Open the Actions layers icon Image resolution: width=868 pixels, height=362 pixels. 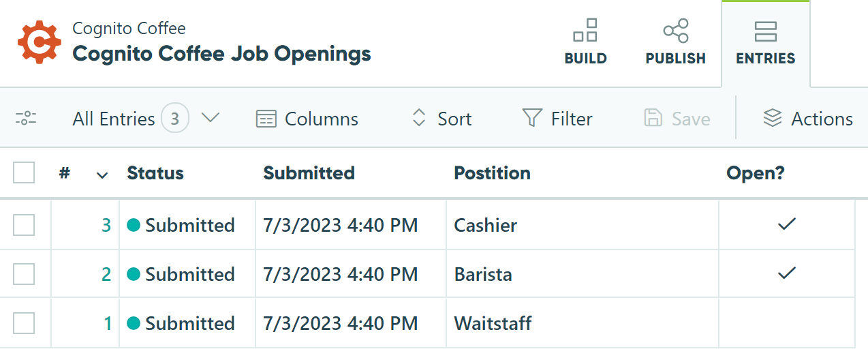click(x=772, y=119)
